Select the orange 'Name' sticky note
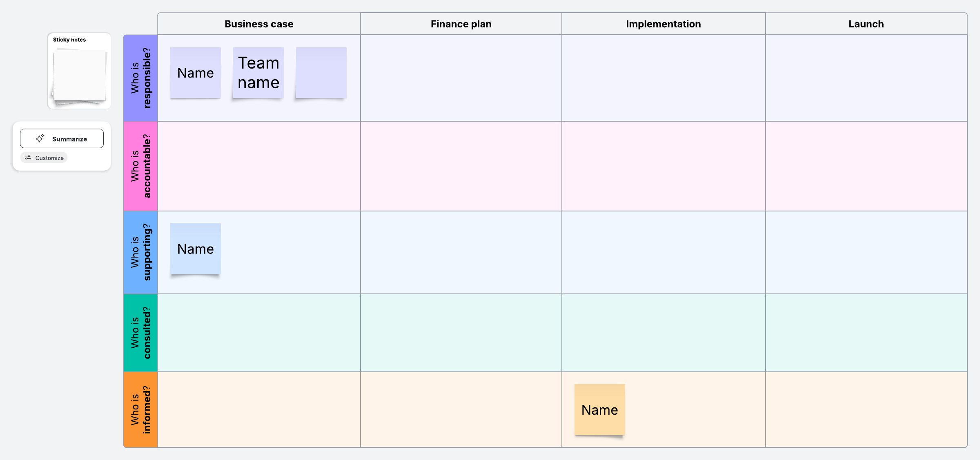980x460 pixels. (600, 410)
